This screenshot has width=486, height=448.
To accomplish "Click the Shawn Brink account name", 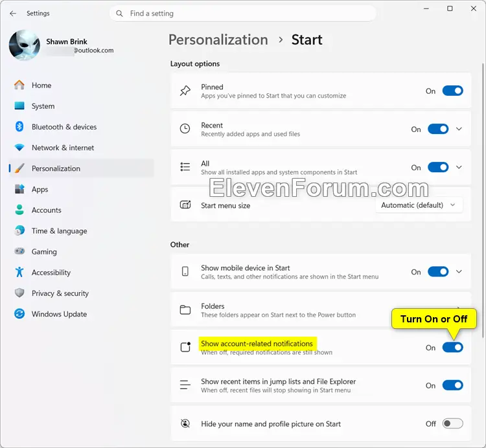I will (x=67, y=41).
